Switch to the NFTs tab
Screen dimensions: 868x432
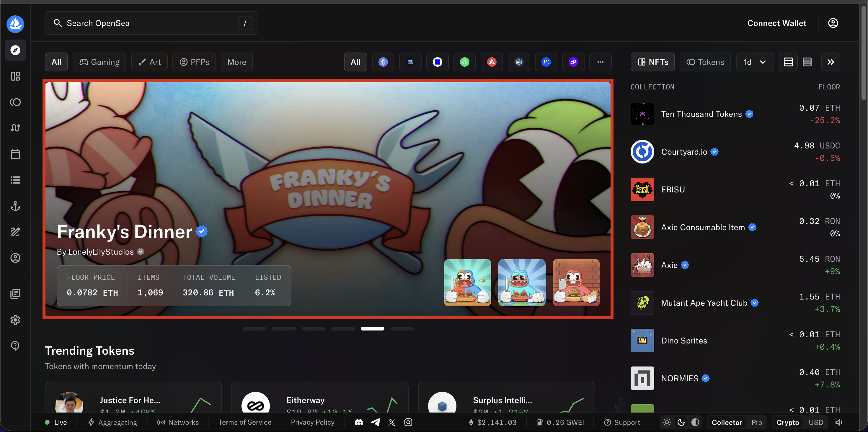[x=653, y=62]
